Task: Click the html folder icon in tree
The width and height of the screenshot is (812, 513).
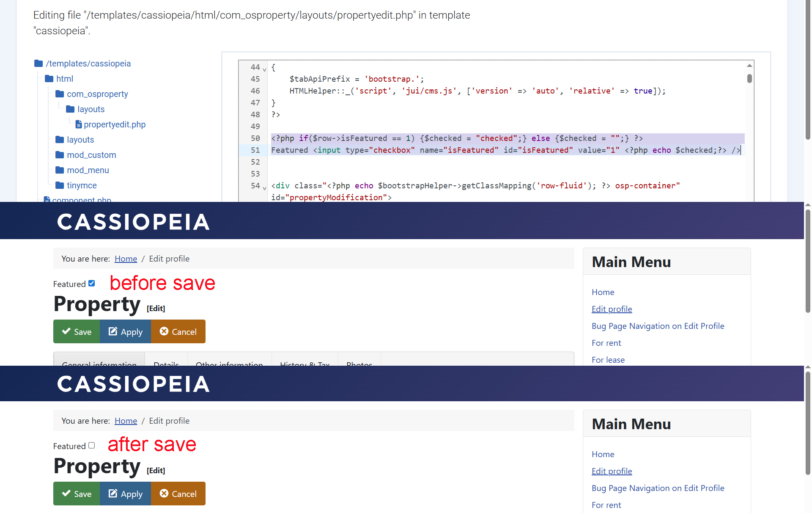Action: (49, 79)
